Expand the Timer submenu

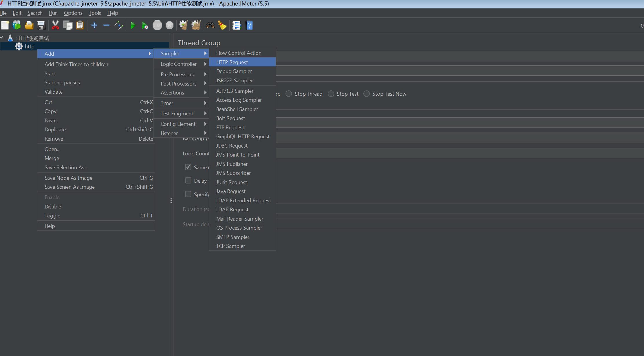[x=181, y=103]
